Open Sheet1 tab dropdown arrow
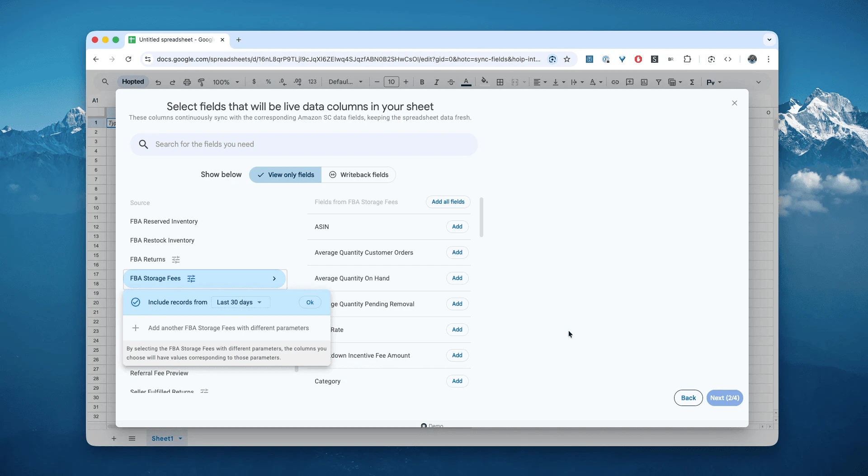Image resolution: width=868 pixels, height=476 pixels. 180,439
